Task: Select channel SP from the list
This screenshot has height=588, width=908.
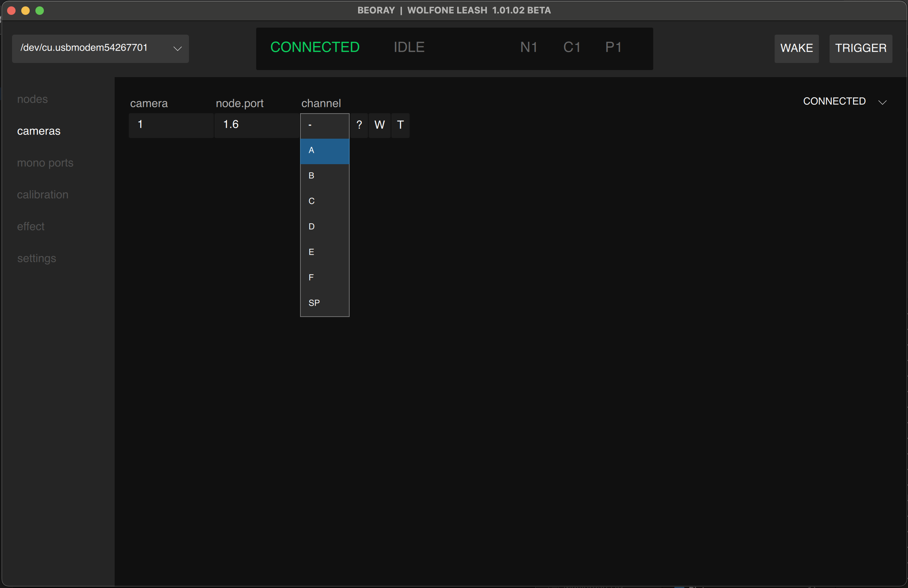Action: coord(324,302)
